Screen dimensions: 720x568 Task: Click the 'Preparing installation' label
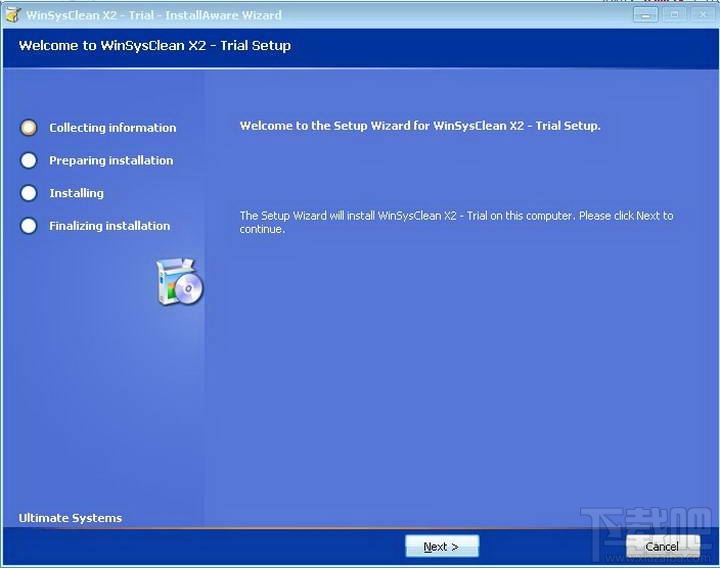point(111,160)
